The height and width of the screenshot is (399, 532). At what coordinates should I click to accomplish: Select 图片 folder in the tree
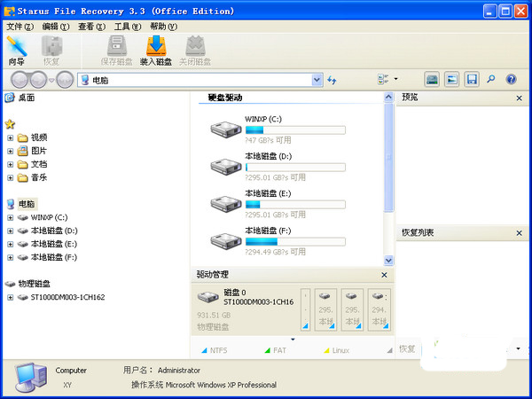pos(39,151)
